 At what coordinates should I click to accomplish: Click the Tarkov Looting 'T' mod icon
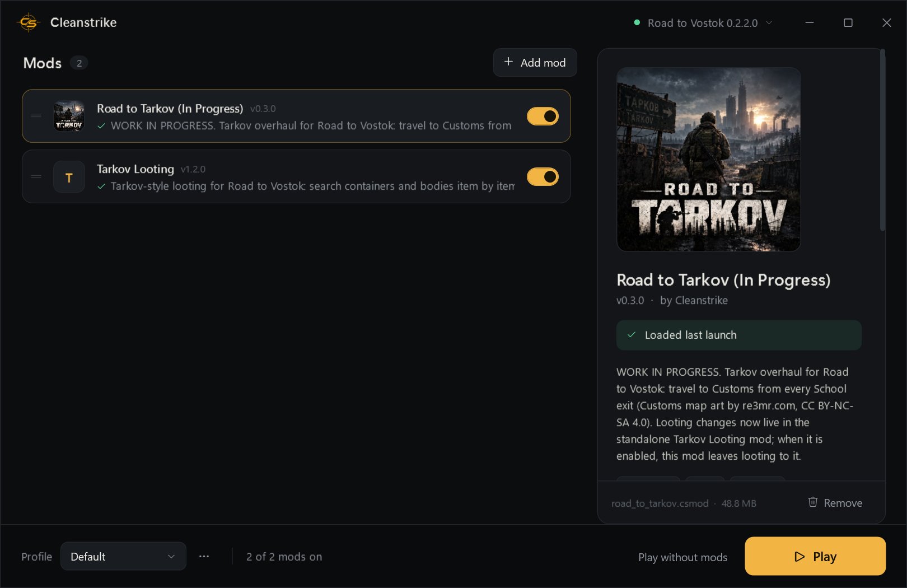pos(69,177)
